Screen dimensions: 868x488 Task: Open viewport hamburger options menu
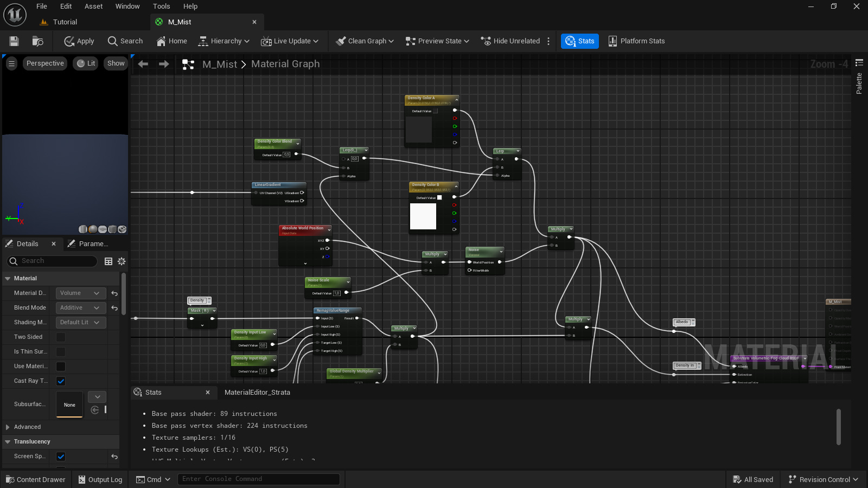coord(11,63)
